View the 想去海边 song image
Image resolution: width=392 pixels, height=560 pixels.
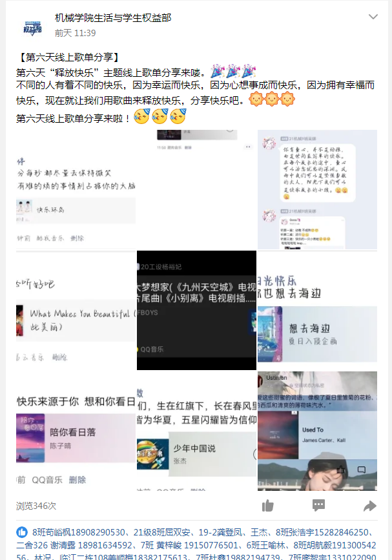click(x=317, y=310)
